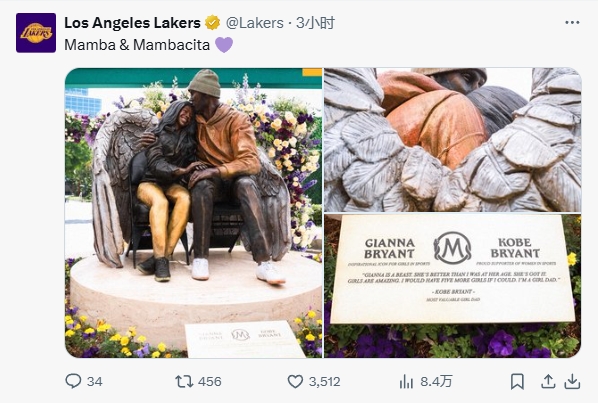The image size is (598, 403).
Task: Download media with the download arrow icon
Action: click(x=572, y=381)
